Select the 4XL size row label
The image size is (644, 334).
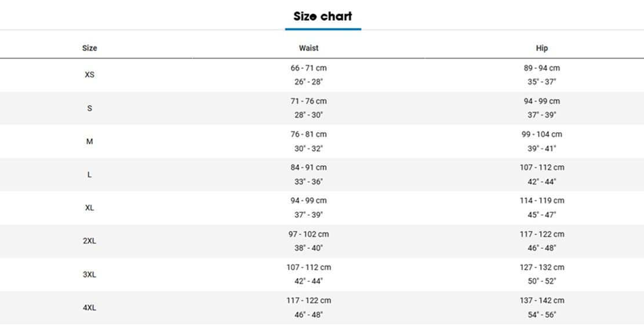point(89,308)
